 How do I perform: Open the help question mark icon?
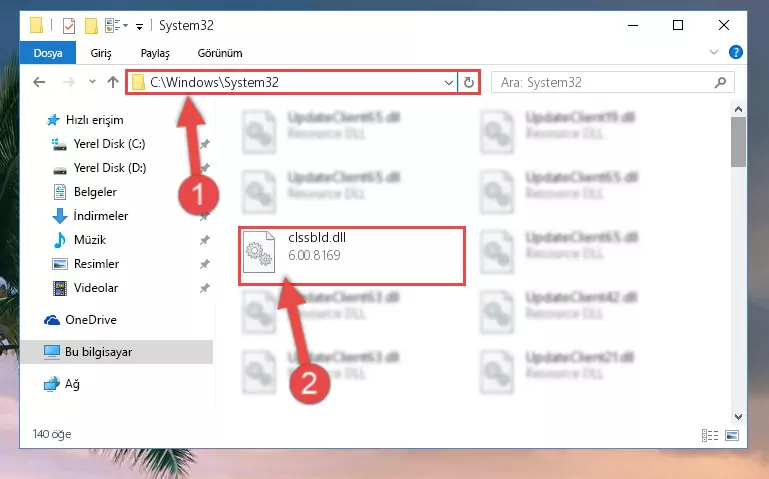click(x=736, y=52)
